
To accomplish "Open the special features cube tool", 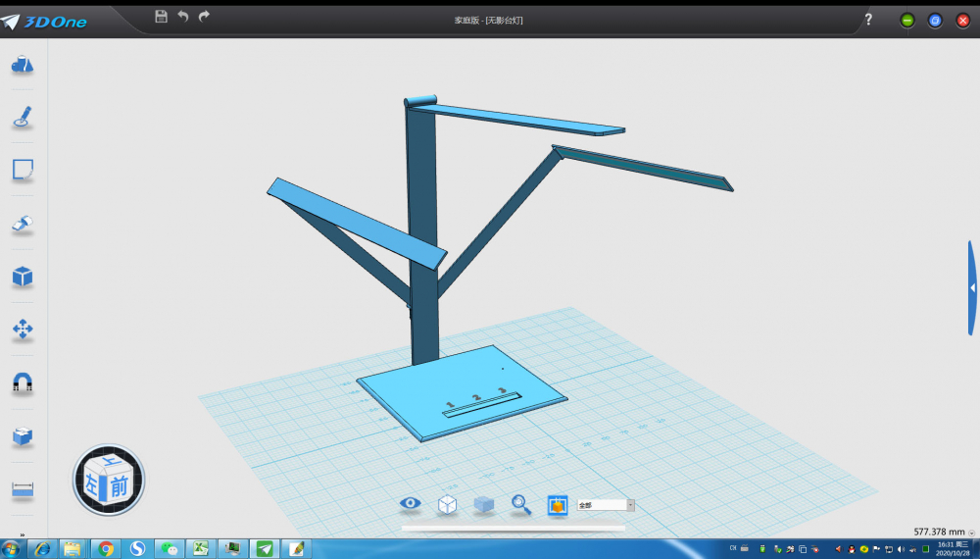I will (23, 276).
